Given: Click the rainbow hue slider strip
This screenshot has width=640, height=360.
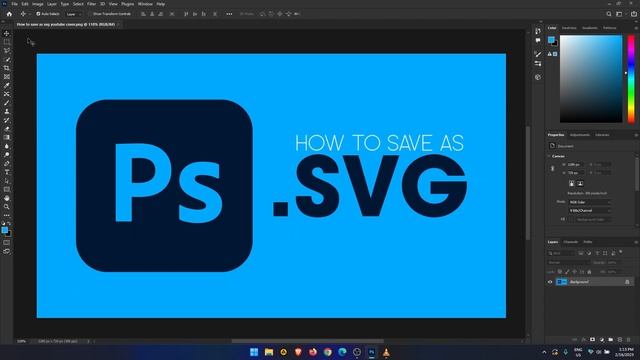Looking at the screenshot, I should tap(631, 79).
